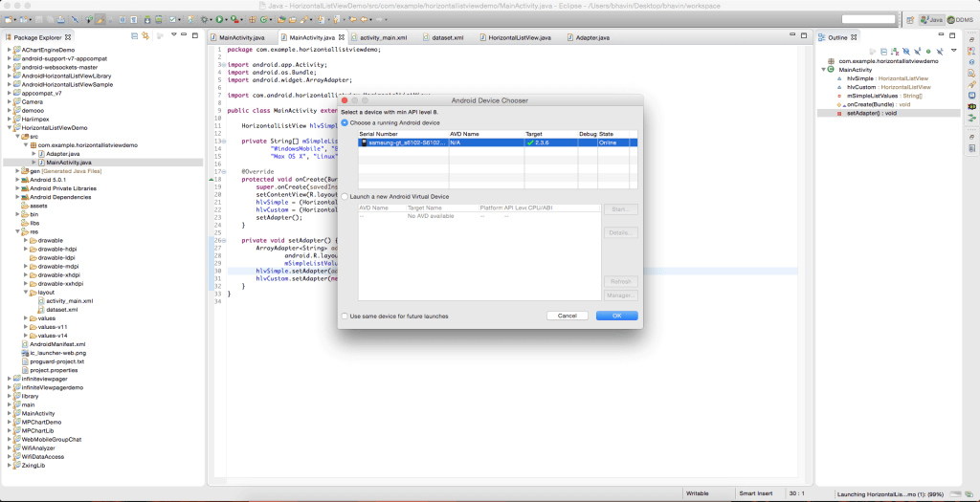Click the Search flashlight toolbar icon

pyautogui.click(x=302, y=20)
